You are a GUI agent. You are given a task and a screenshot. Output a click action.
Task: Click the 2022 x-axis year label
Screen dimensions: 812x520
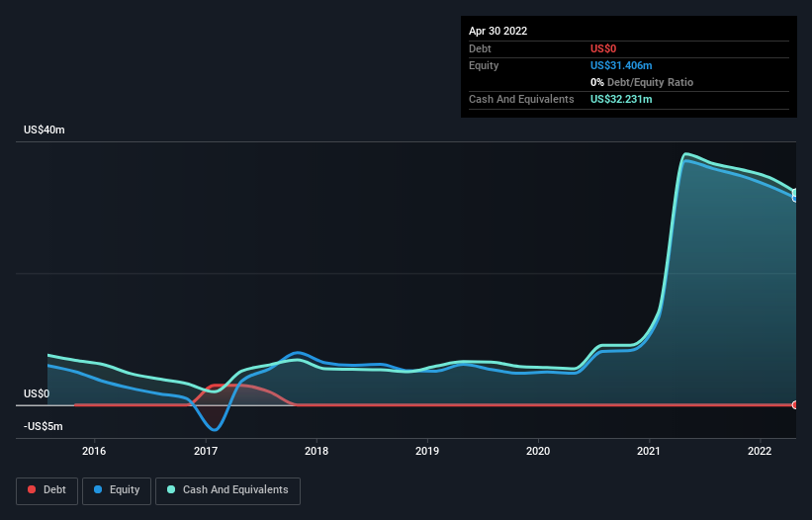[x=760, y=451]
